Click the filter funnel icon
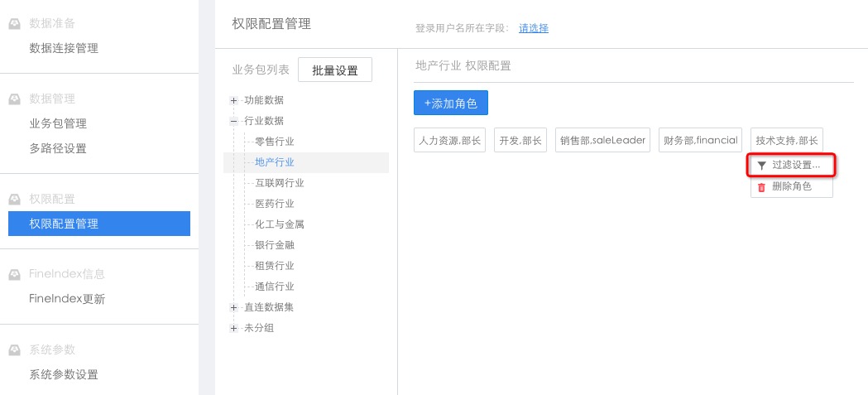Image resolution: width=868 pixels, height=395 pixels. coord(762,166)
